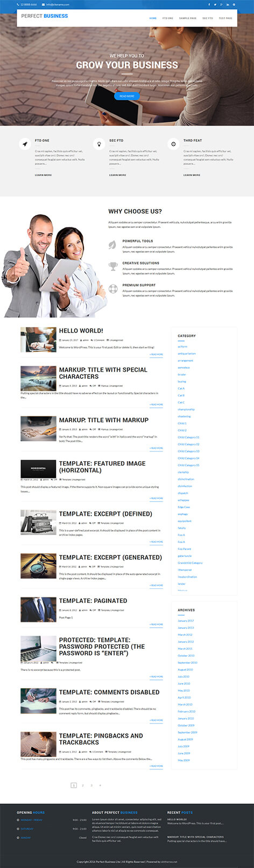Open Hello World! in footer Recent Posts
The height and width of the screenshot is (868, 254).
coord(177,820)
